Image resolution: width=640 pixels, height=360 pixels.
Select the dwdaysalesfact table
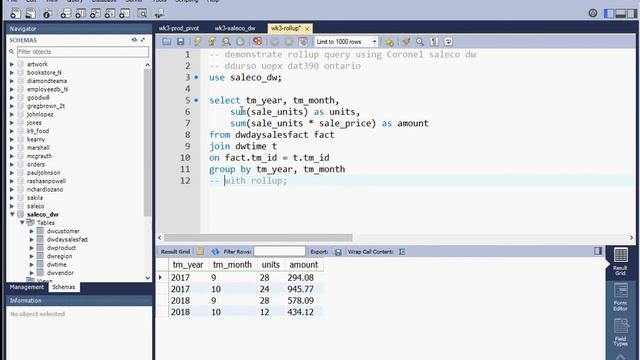coord(67,240)
